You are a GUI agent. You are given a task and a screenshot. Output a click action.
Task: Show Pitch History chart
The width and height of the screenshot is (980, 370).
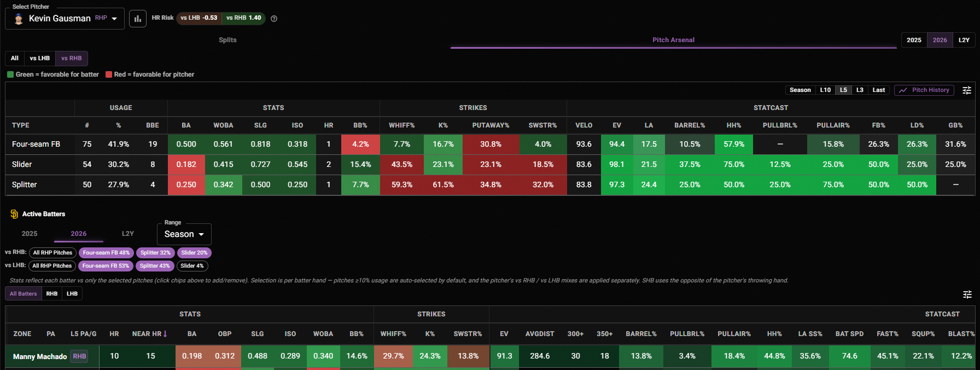point(924,90)
